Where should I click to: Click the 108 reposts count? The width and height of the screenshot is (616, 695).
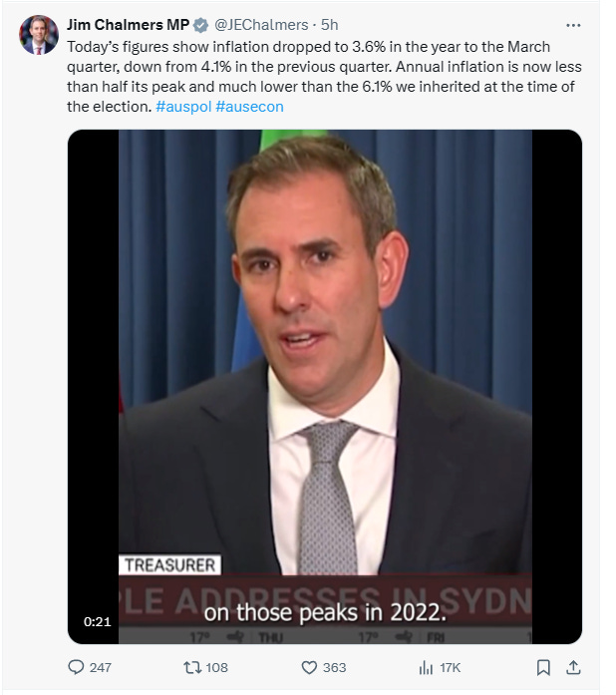[216, 667]
